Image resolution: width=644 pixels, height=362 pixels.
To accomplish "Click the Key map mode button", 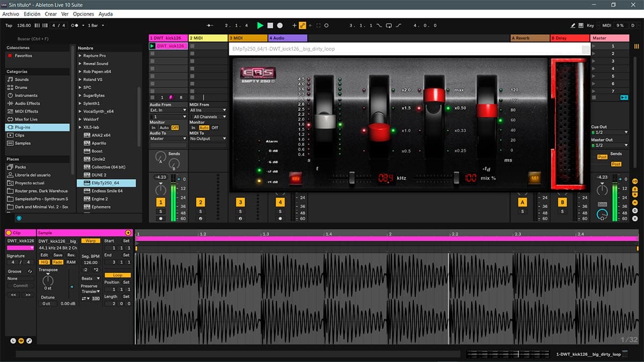I will pos(590,25).
